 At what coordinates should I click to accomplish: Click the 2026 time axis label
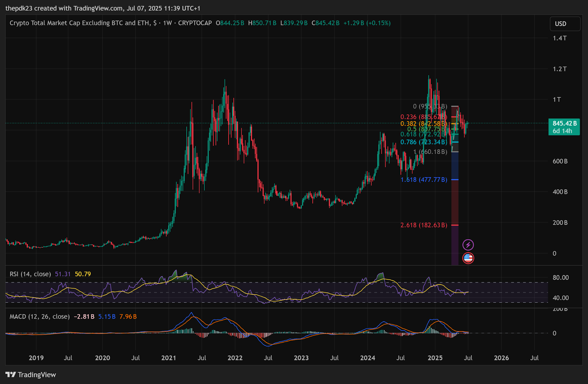(x=501, y=358)
